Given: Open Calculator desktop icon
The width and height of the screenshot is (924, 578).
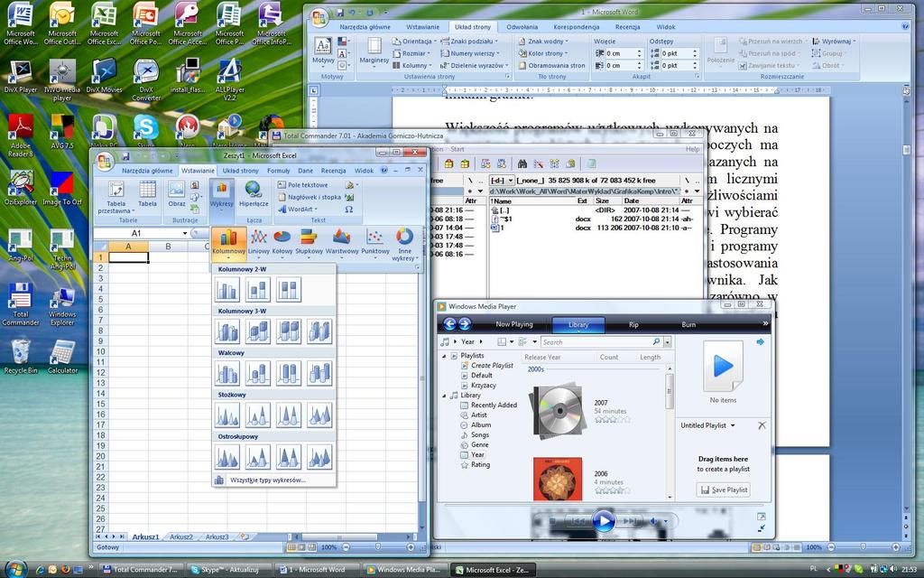Looking at the screenshot, I should (62, 357).
